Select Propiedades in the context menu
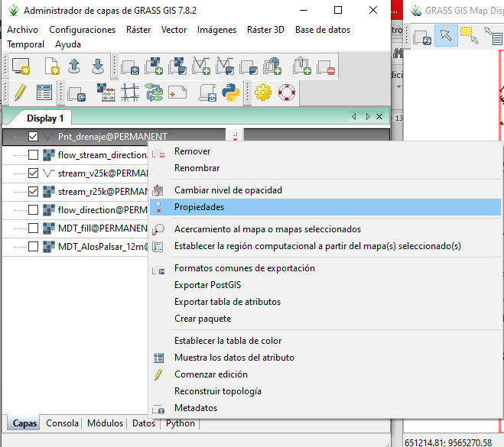The width and height of the screenshot is (504, 447). [199, 207]
